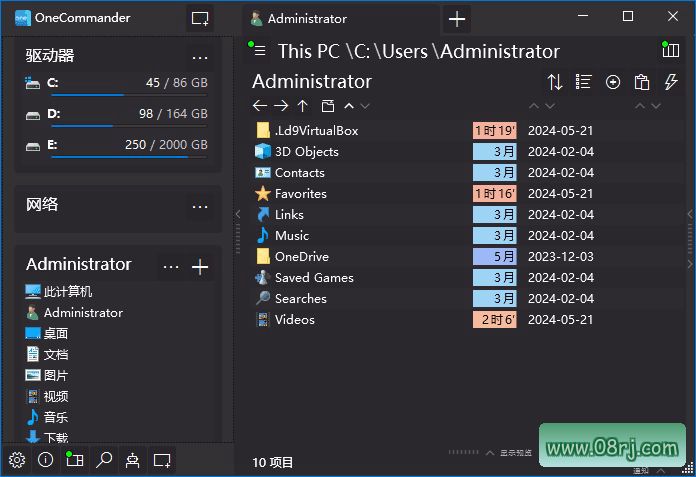Viewport: 696px width, 477px height.
Task: Open a new window from the title bar icon
Action: [x=200, y=19]
